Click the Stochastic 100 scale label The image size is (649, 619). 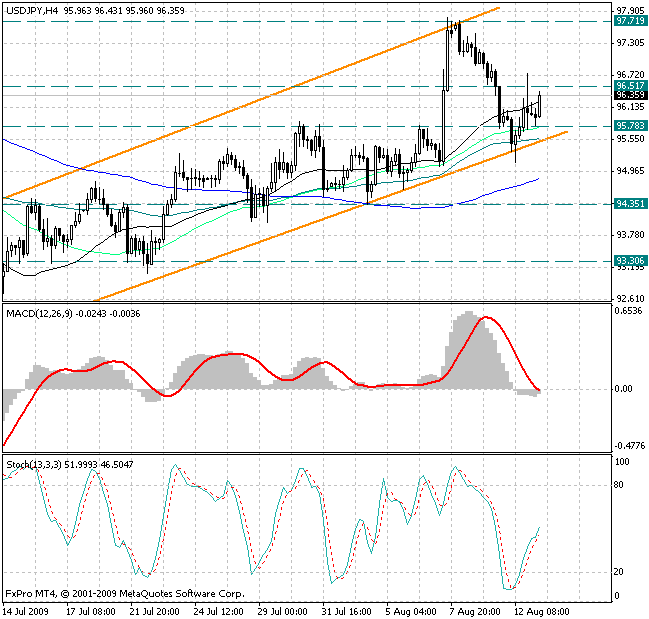tap(622, 462)
